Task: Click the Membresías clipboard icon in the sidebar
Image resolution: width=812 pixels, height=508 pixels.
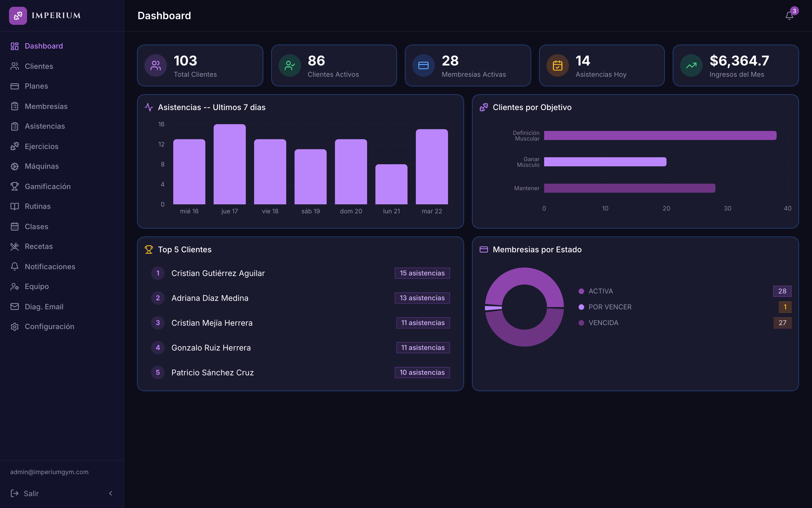Action: pyautogui.click(x=14, y=106)
